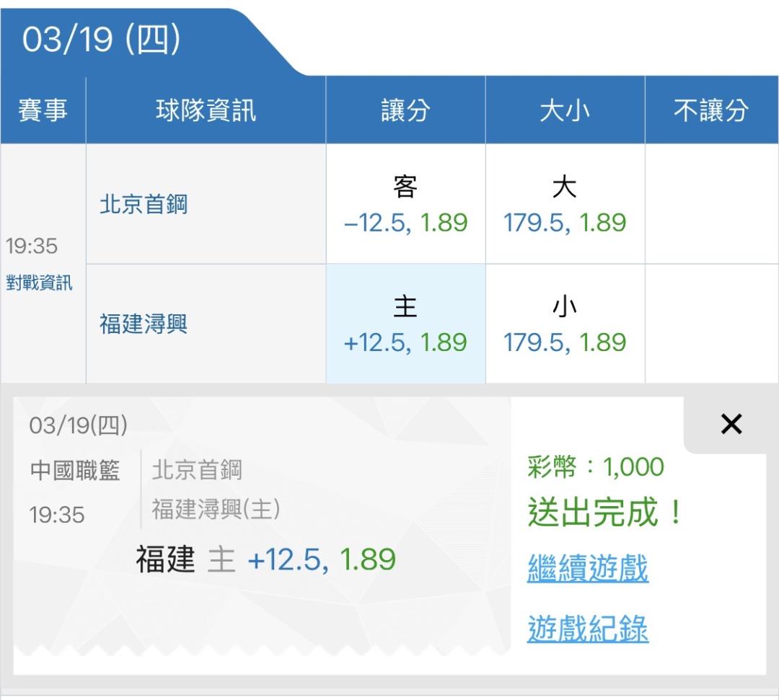The width and height of the screenshot is (779, 700).
Task: Open the 遊戲紀錄 link
Action: coord(588,629)
